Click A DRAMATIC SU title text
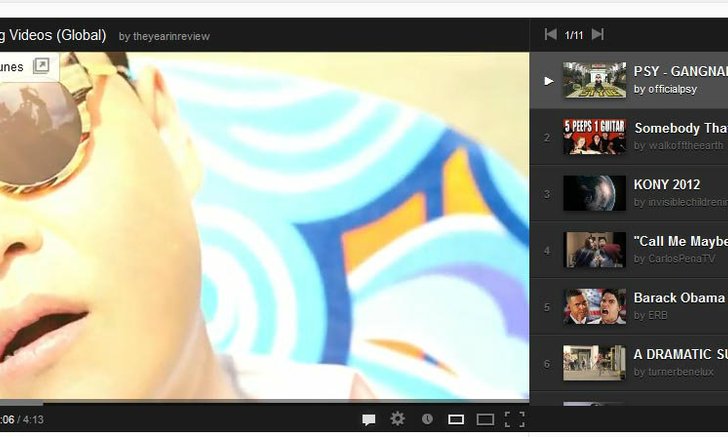 click(x=681, y=354)
